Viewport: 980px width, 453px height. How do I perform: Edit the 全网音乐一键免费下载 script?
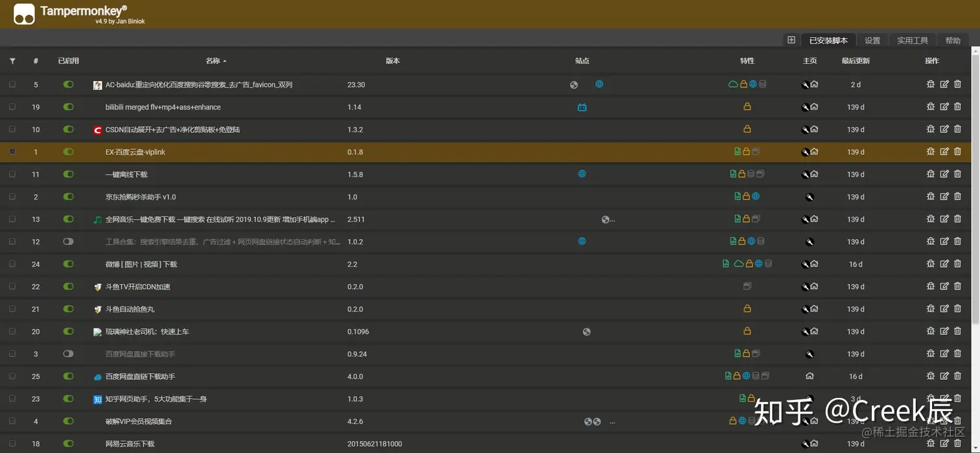tap(944, 219)
